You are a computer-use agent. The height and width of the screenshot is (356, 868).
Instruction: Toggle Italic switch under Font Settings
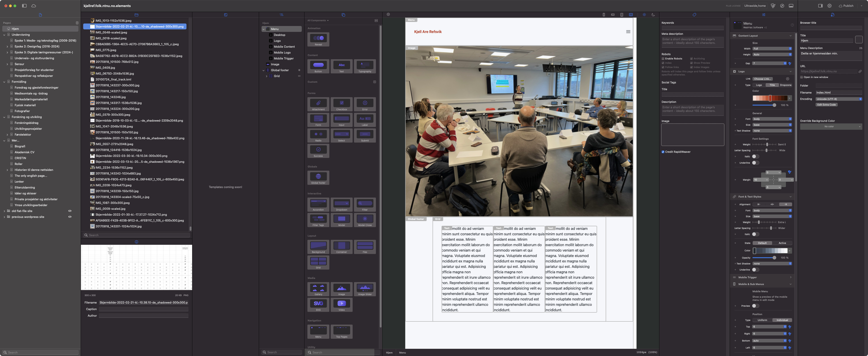click(x=755, y=157)
